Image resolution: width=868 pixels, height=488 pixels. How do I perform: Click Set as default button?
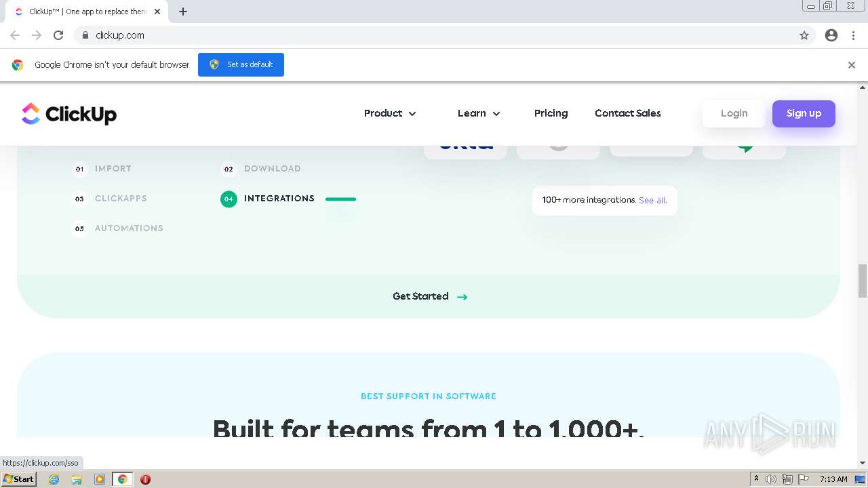[x=241, y=64]
